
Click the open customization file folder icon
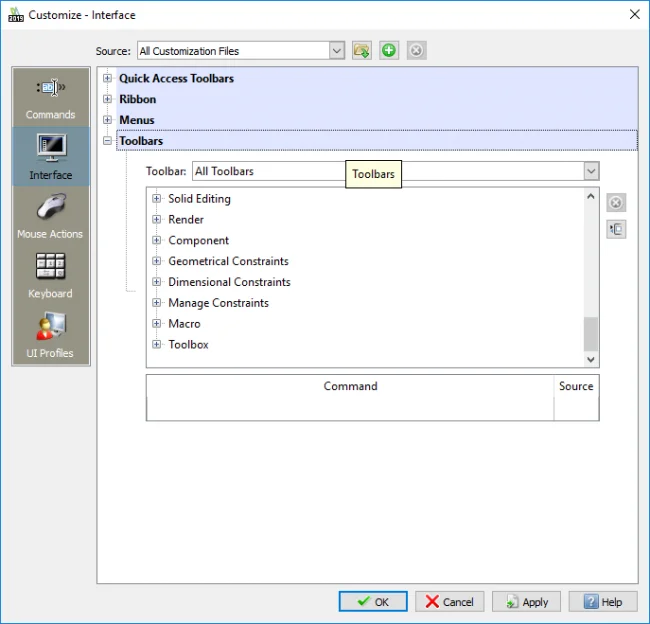(x=362, y=51)
